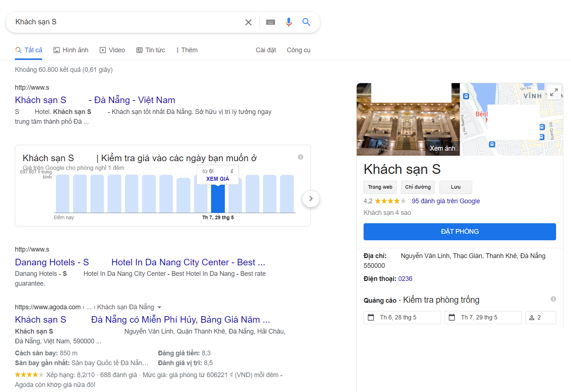Select the Tất cả tab

pos(29,50)
